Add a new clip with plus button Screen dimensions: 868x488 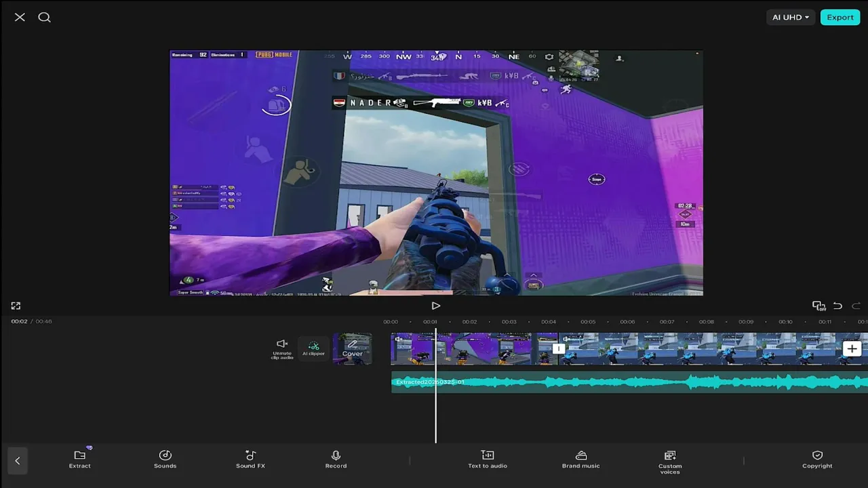(x=852, y=349)
